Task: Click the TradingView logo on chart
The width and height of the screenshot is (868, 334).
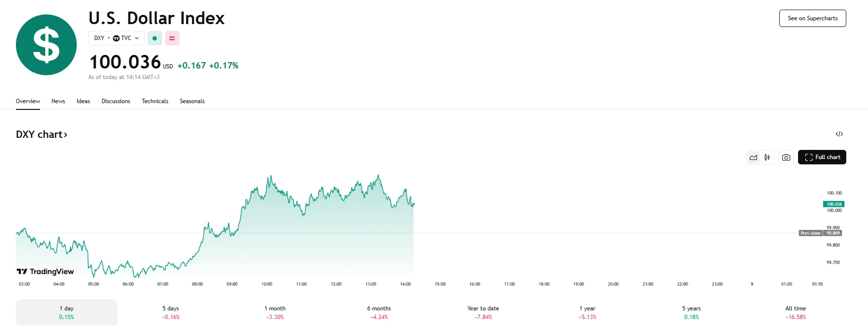Action: (45, 272)
